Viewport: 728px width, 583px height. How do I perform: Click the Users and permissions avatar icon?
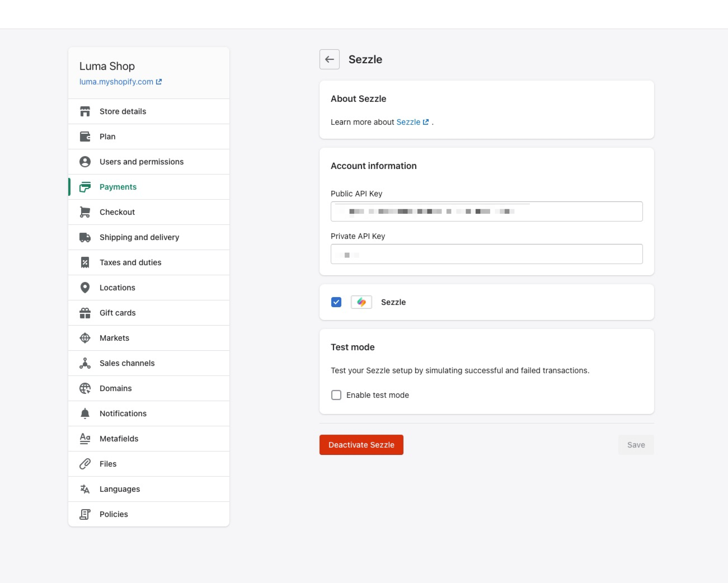click(x=85, y=162)
